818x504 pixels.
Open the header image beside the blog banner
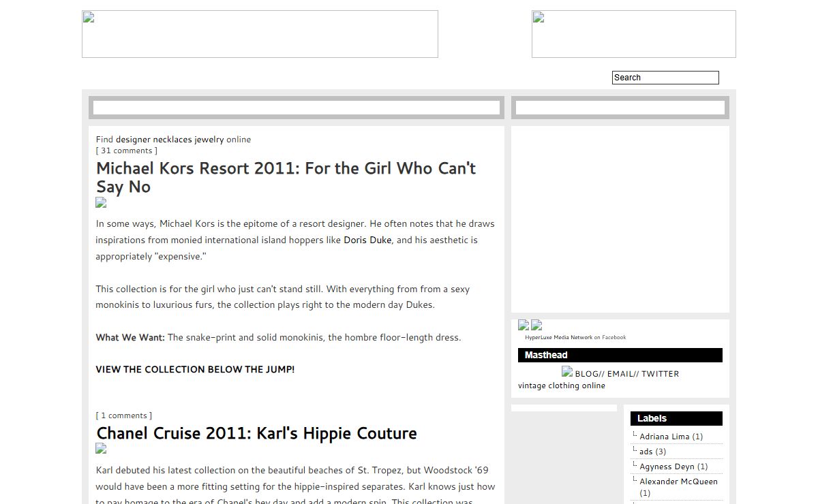[x=634, y=34]
